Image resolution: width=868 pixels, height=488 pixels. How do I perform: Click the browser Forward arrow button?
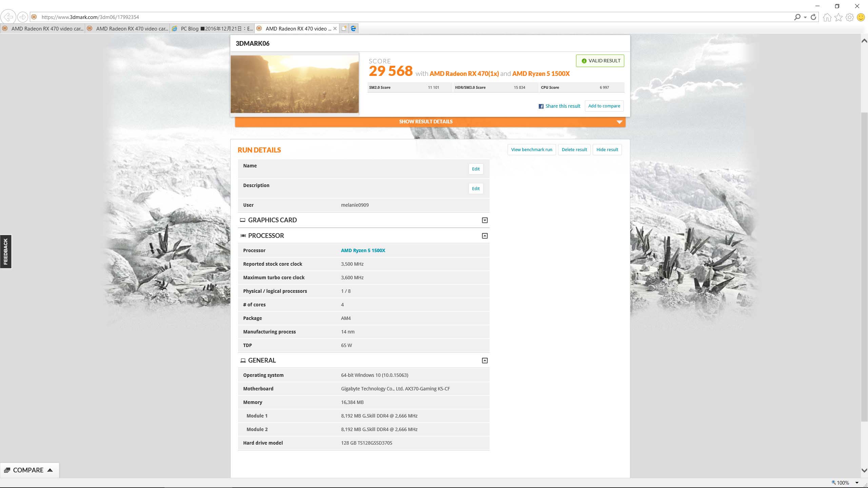pyautogui.click(x=22, y=17)
